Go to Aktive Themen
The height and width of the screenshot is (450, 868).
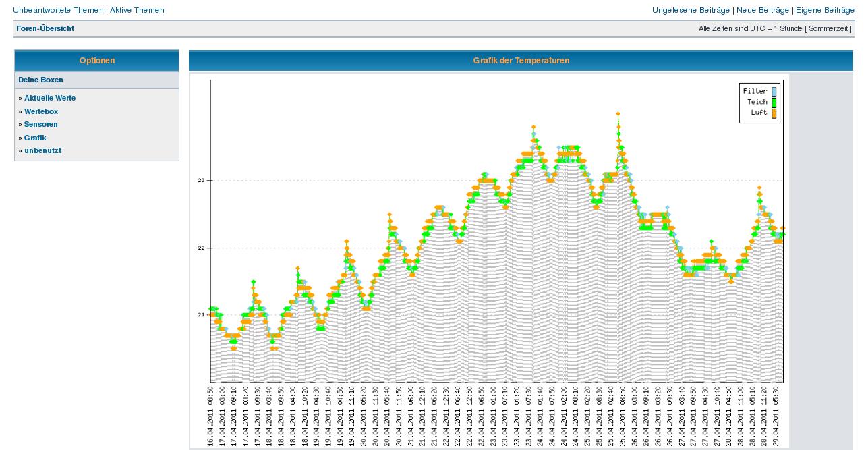coord(137,10)
